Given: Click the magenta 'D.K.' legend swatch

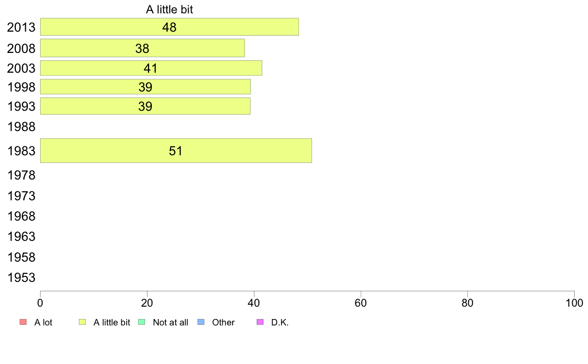Looking at the screenshot, I should 260,322.
